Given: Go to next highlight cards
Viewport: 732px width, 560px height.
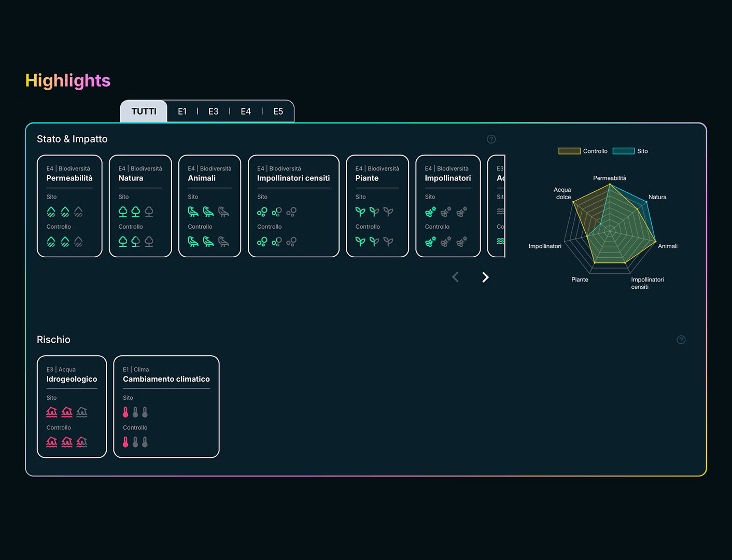Looking at the screenshot, I should 485,277.
